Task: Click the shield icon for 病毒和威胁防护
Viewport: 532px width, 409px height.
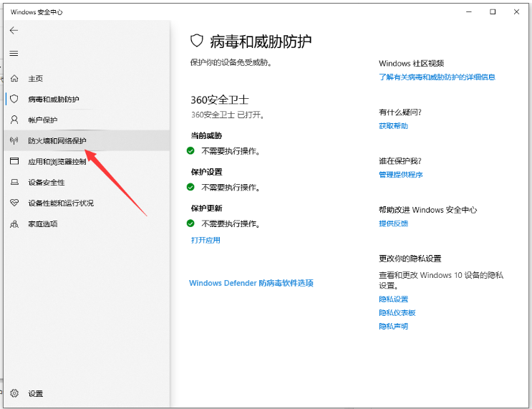Action: click(14, 99)
